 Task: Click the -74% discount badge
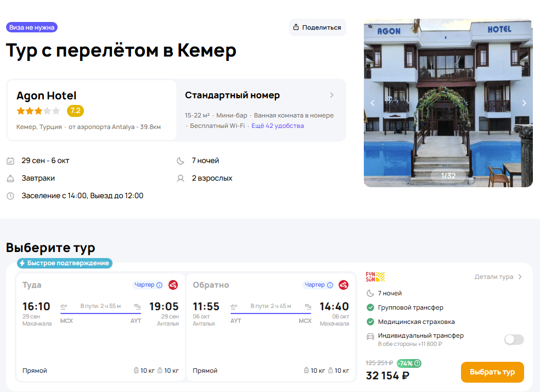tap(409, 363)
